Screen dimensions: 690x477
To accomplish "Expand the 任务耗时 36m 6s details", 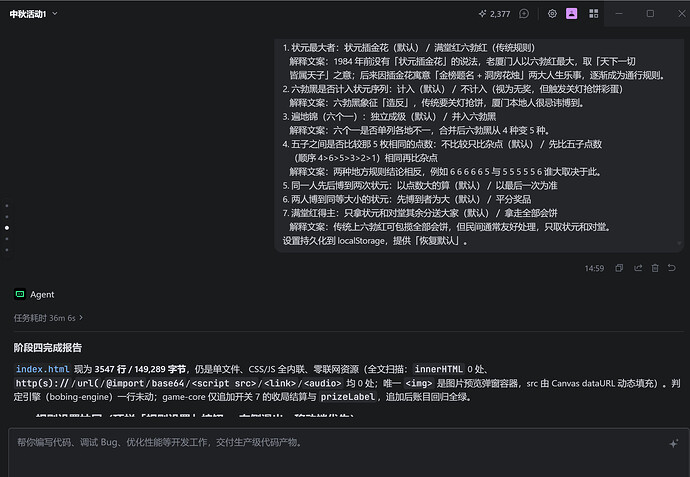I will (48, 318).
